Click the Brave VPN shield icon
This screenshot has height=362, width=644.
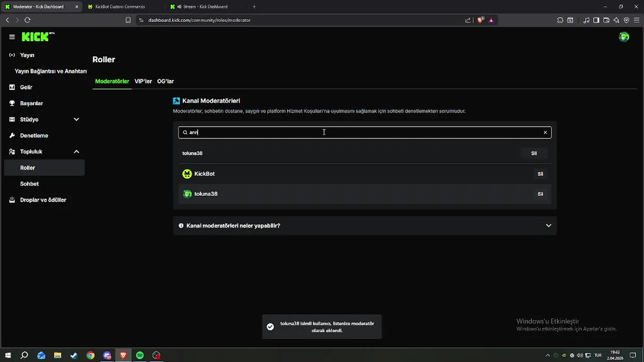[626, 20]
